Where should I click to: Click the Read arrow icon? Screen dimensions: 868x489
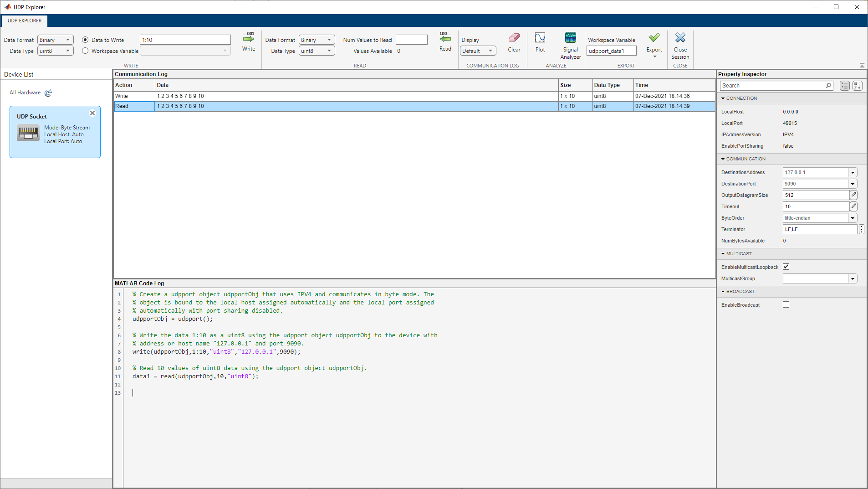445,39
